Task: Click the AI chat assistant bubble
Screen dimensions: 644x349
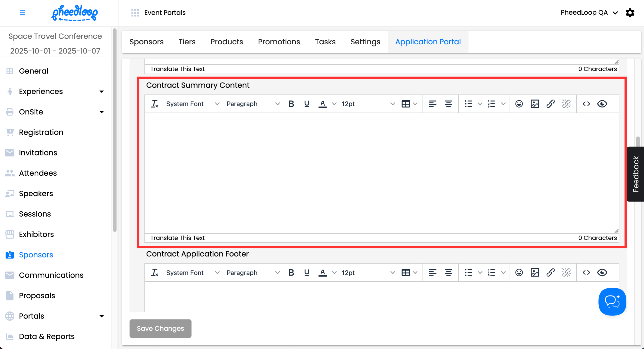Action: click(x=612, y=302)
